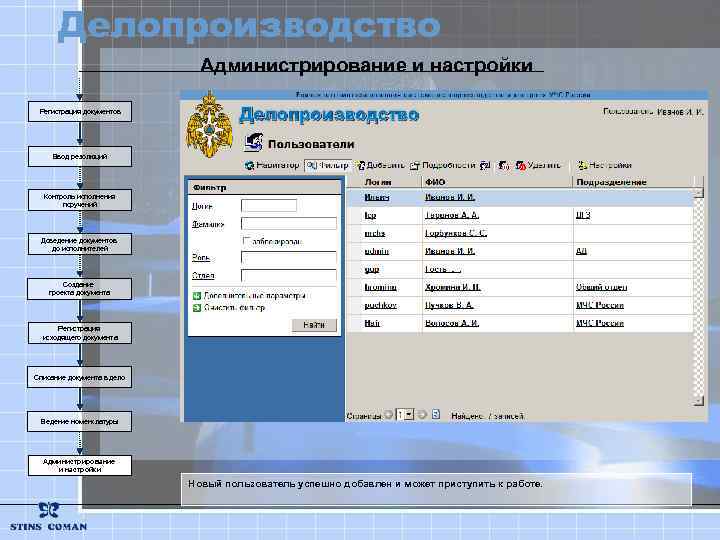Click the Отдел label link

pos(203,276)
